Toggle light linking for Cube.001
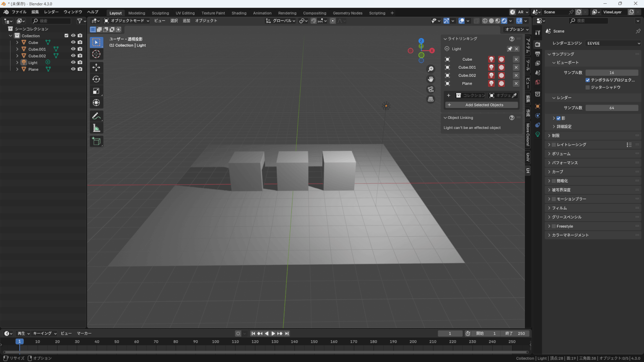 (x=491, y=67)
